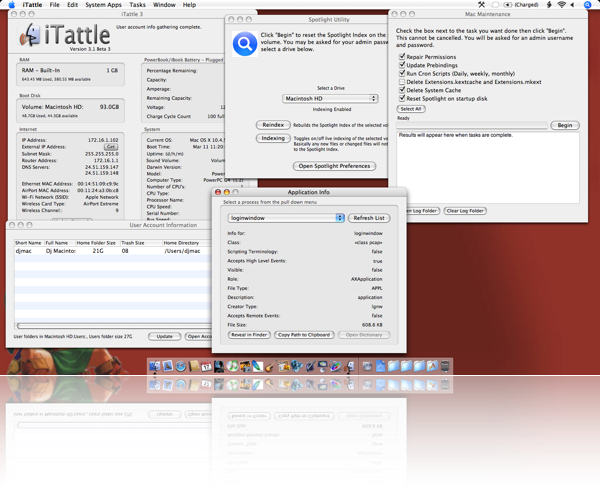Click the Spotlight magnifier icon in Spotlight Utility
Viewport: 600px width, 496px height.
point(246,44)
